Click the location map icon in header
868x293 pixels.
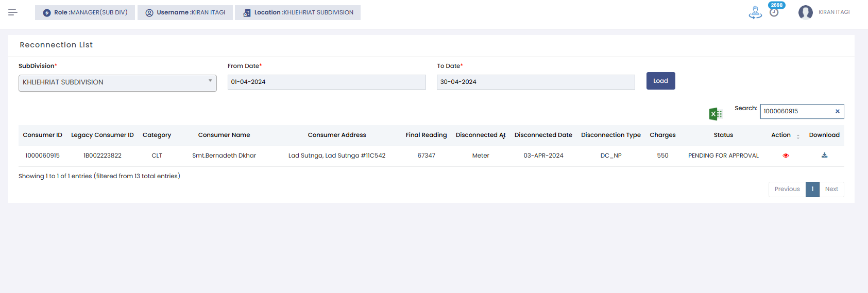(x=755, y=12)
